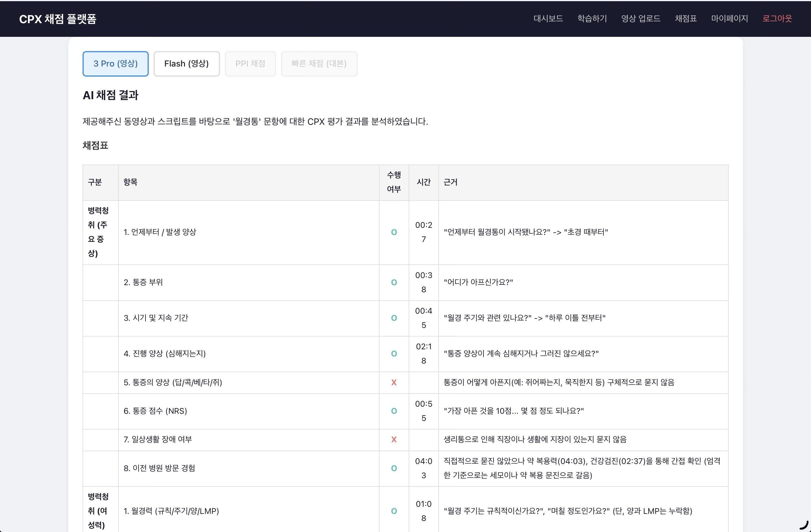Click the disabled PPI 채점 tab
Image resolution: width=811 pixels, height=532 pixels.
250,64
